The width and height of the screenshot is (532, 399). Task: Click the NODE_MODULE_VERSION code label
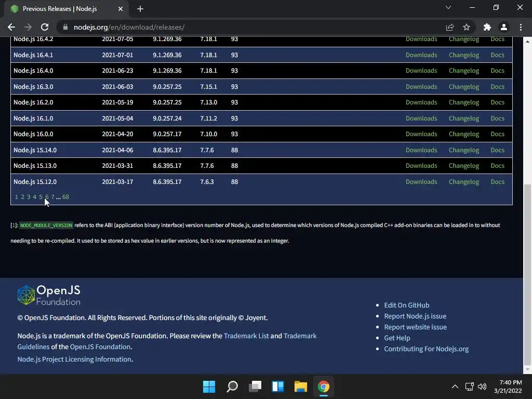tap(46, 225)
